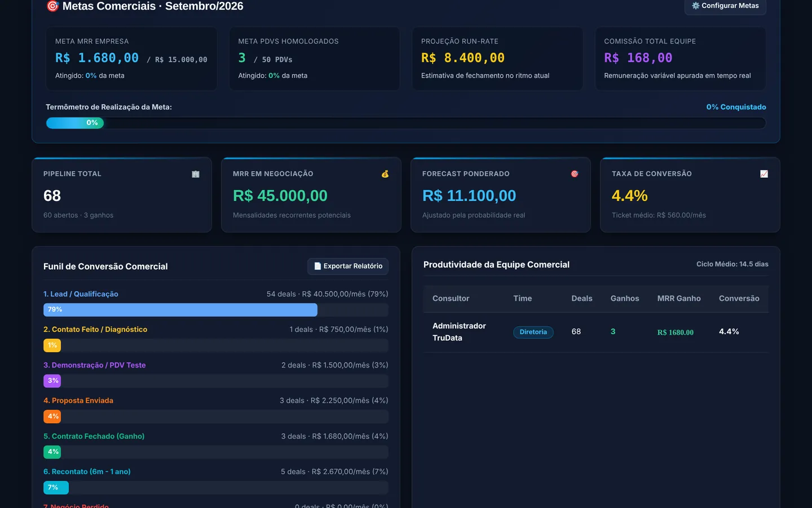Click the chart icon on Taxa de Conversão card
812x508 pixels.
[x=764, y=174]
